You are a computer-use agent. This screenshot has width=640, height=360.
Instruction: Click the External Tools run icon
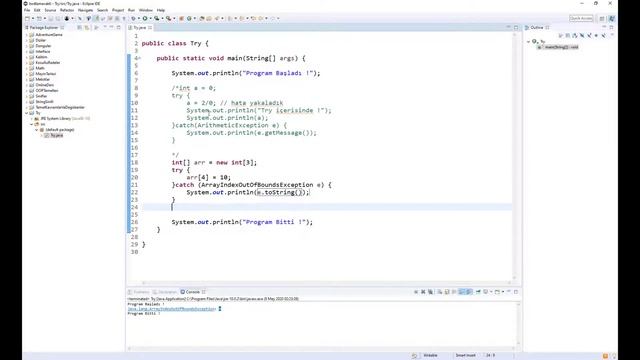tap(168, 18)
